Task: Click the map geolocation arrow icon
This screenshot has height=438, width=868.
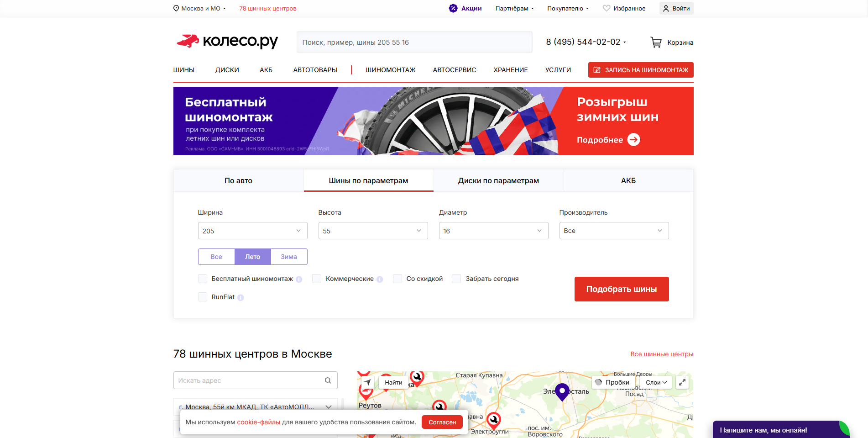Action: point(367,382)
